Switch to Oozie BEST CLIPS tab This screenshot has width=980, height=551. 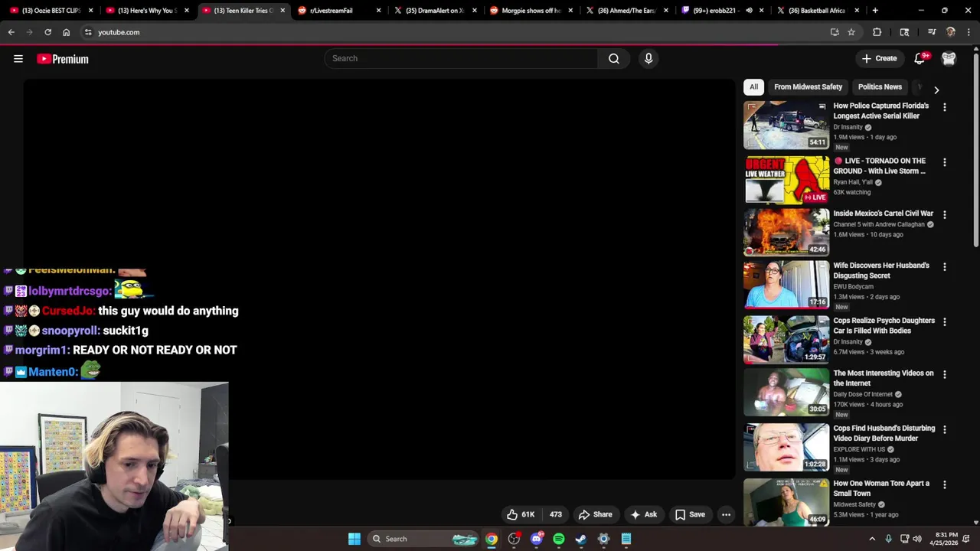coord(51,11)
